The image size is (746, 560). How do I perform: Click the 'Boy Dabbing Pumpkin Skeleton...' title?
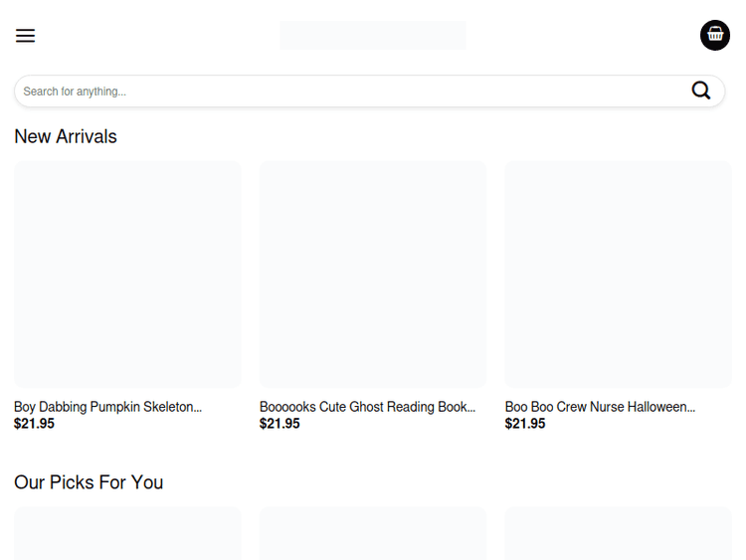pos(107,407)
